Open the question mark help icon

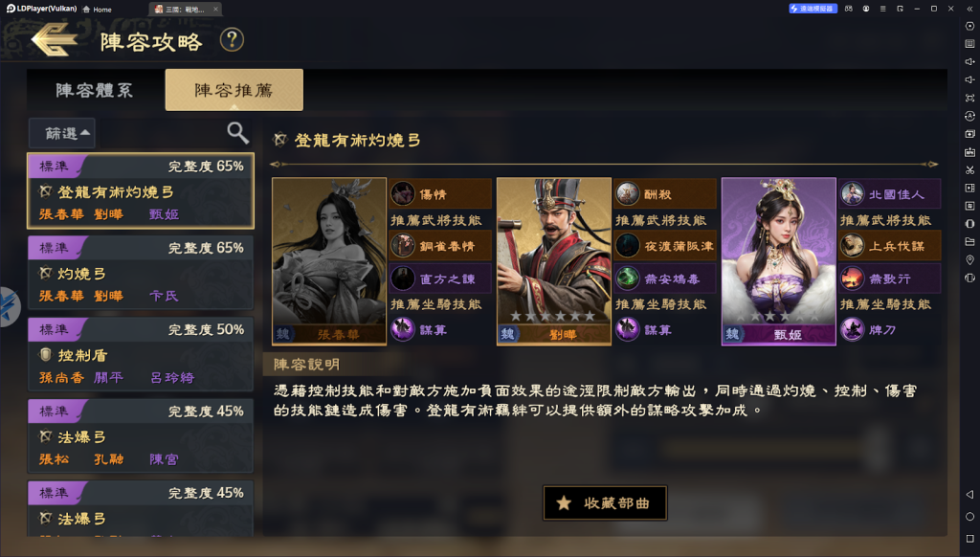click(232, 40)
